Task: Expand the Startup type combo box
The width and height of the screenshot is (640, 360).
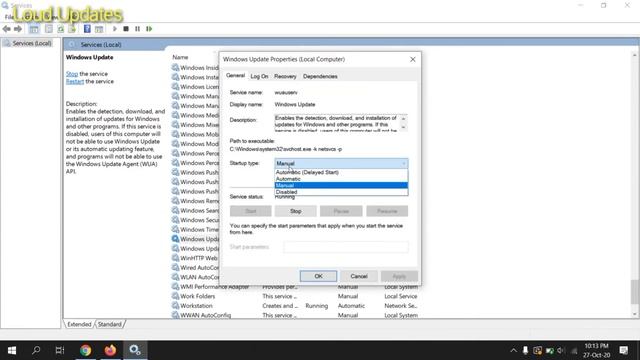Action: tap(341, 163)
